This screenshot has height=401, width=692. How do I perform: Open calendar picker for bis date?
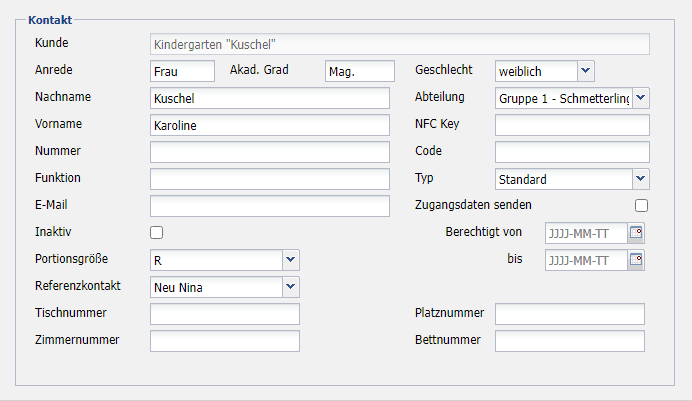636,260
